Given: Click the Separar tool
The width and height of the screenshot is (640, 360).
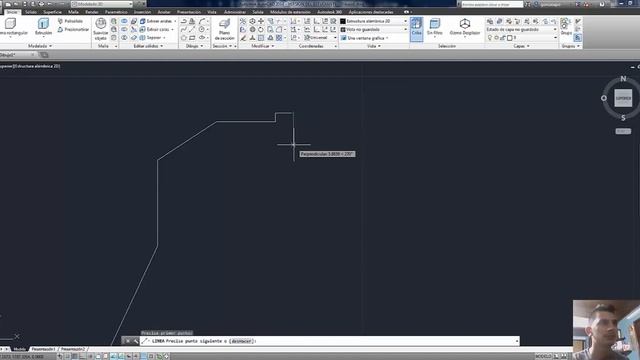Looking at the screenshot, I should coord(151,38).
